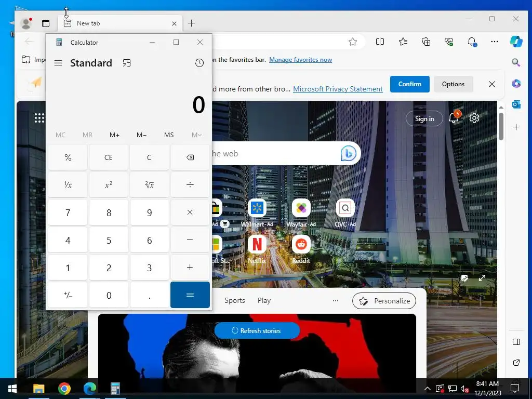The image size is (532, 399).
Task: Open Calculator history panel
Action: click(x=199, y=63)
